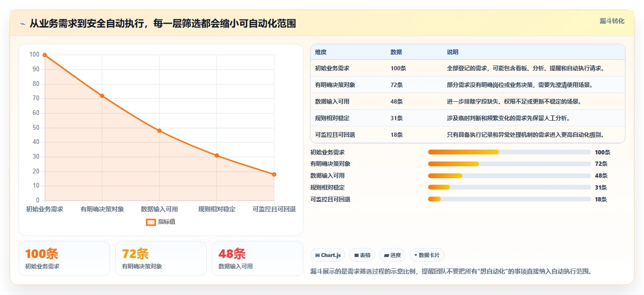The height and width of the screenshot is (295, 644).
Task: Click the 规则相对稳定 progress bar
Action: pos(509,188)
